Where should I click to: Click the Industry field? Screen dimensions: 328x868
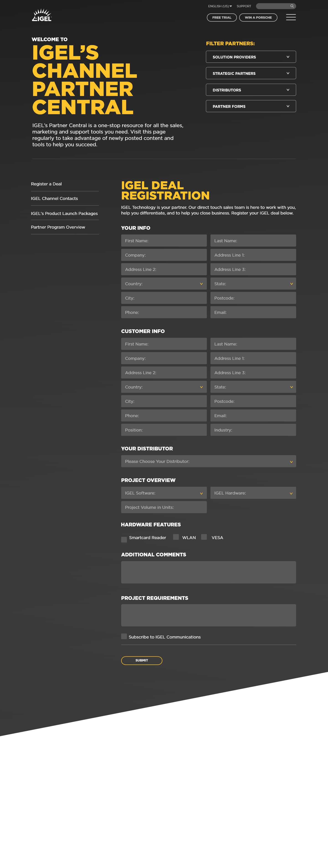253,430
